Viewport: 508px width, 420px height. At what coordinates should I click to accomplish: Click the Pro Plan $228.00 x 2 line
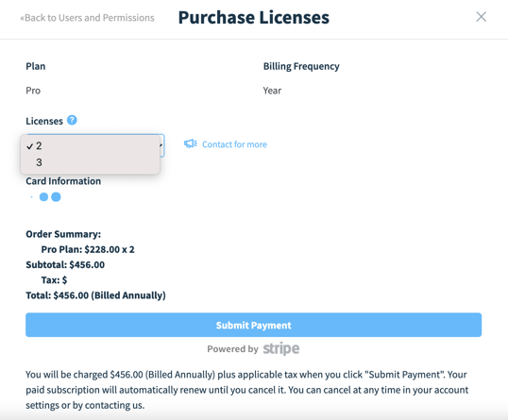88,250
